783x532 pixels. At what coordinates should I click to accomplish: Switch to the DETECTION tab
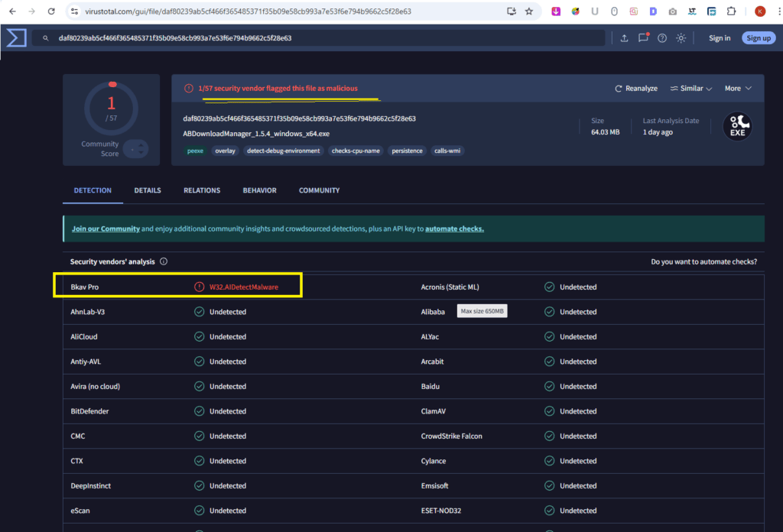tap(93, 190)
